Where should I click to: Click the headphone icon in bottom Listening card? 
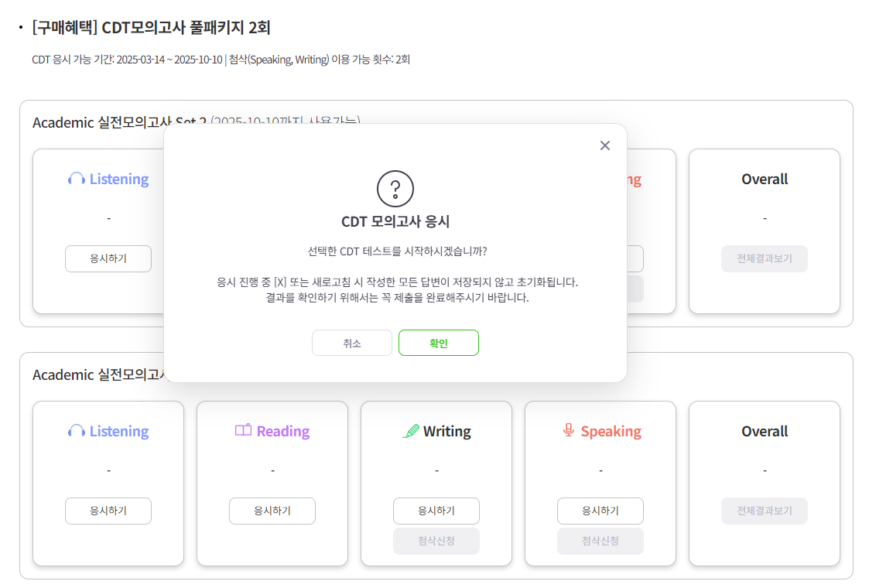(77, 431)
